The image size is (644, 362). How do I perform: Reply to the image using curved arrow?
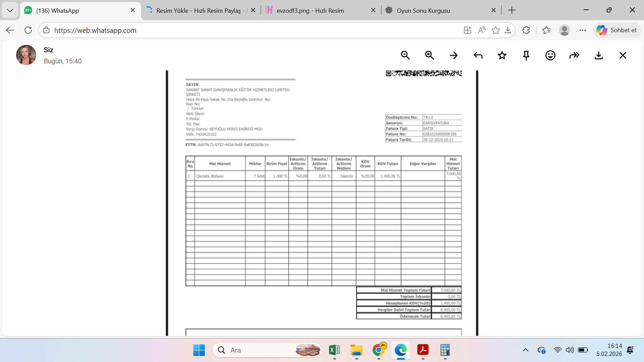tap(478, 55)
